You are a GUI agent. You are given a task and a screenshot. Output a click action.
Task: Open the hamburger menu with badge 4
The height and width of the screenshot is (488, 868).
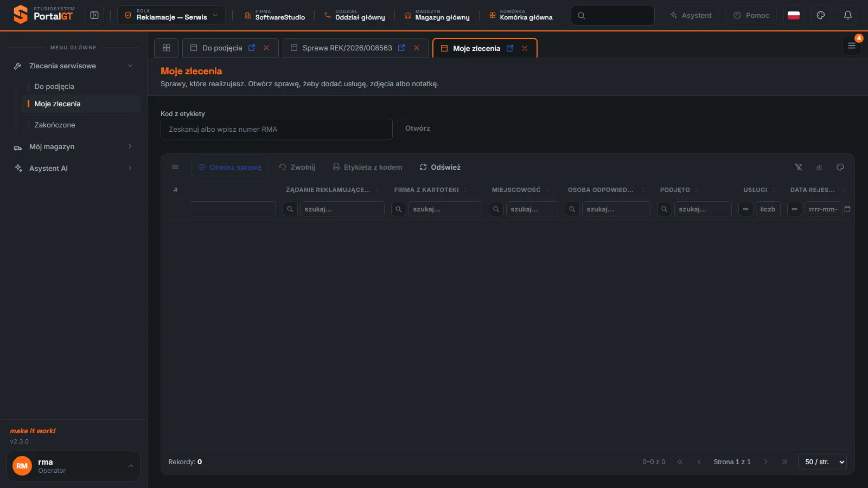852,46
